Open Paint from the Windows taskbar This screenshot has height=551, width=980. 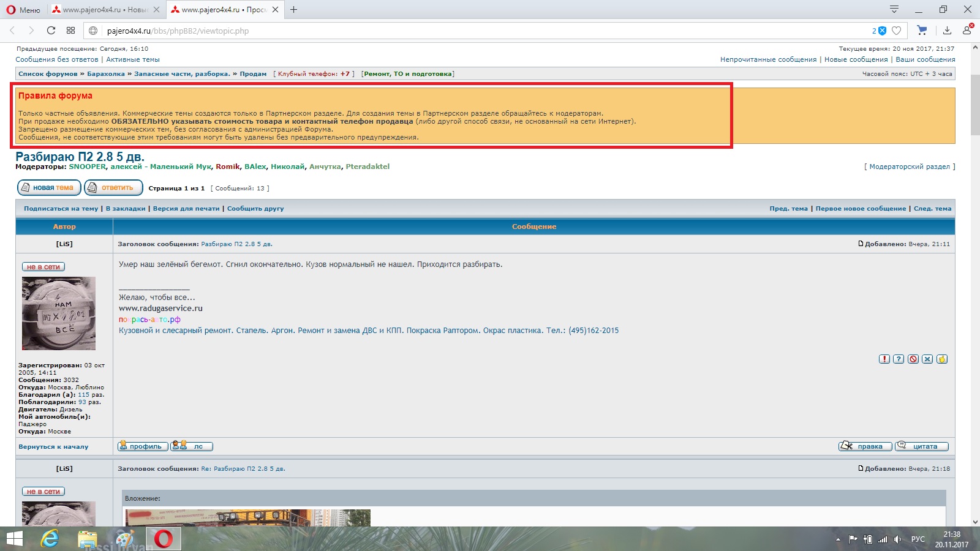pyautogui.click(x=125, y=539)
